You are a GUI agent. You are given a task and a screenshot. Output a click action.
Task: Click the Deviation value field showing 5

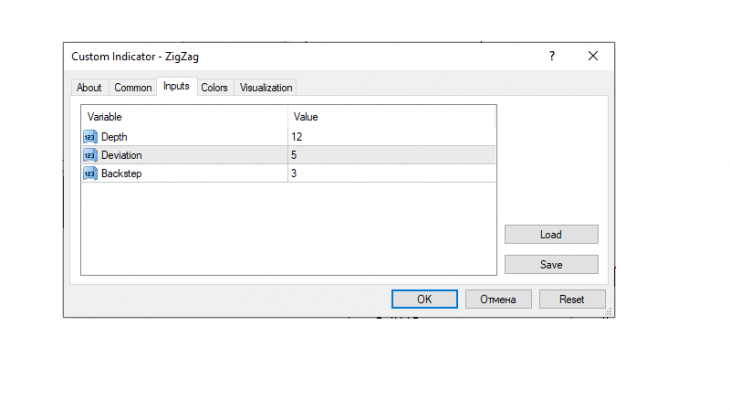[x=390, y=155]
